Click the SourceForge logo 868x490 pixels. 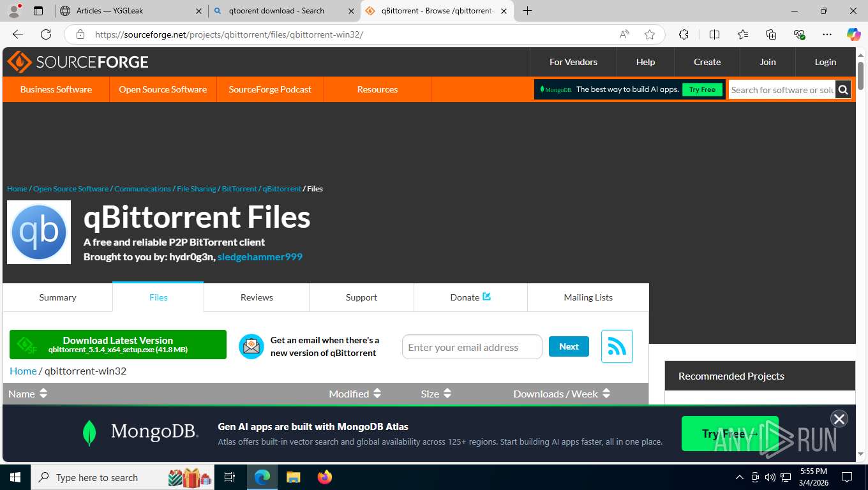point(78,62)
